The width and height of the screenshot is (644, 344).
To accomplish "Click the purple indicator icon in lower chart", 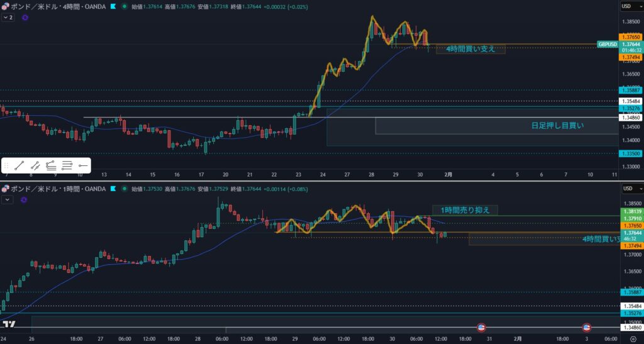I will 25,199.
